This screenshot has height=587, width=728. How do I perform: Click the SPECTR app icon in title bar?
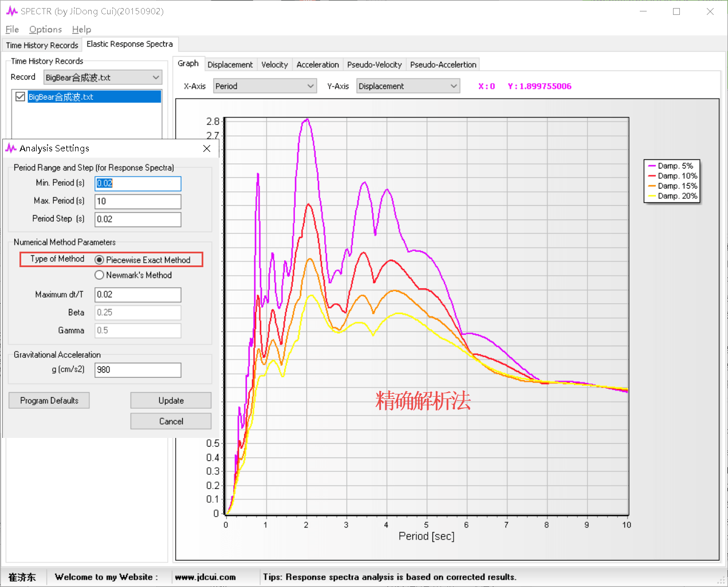11,11
